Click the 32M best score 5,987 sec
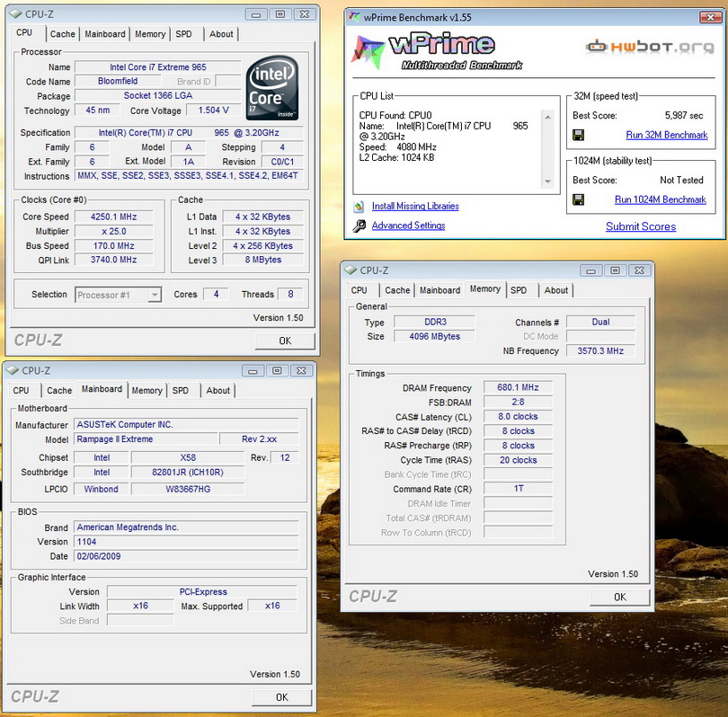 [684, 116]
